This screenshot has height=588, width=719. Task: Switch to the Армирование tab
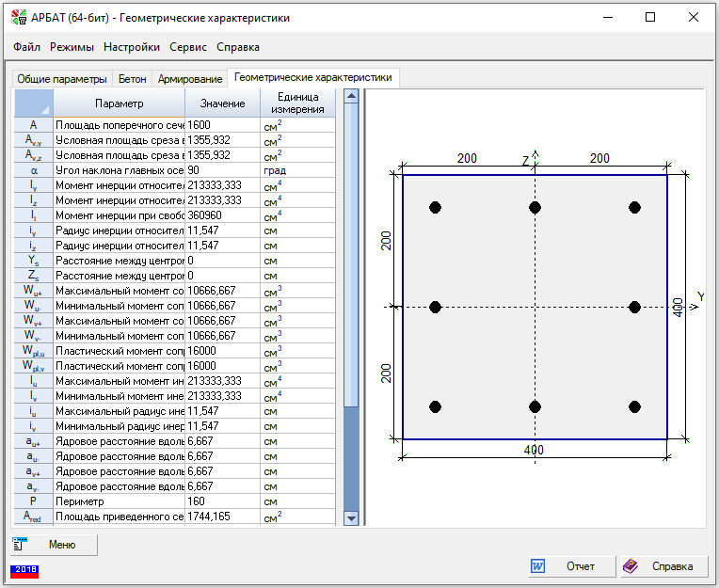[190, 79]
